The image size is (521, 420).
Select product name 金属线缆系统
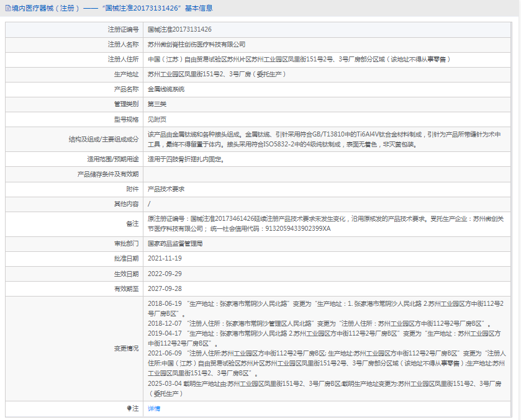[166, 89]
